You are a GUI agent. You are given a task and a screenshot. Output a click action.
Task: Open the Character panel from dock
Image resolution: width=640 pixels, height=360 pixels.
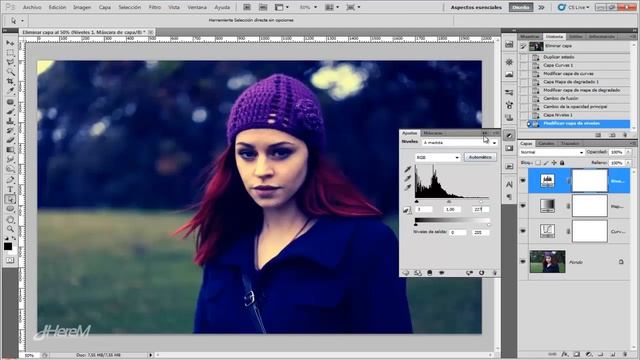509,184
